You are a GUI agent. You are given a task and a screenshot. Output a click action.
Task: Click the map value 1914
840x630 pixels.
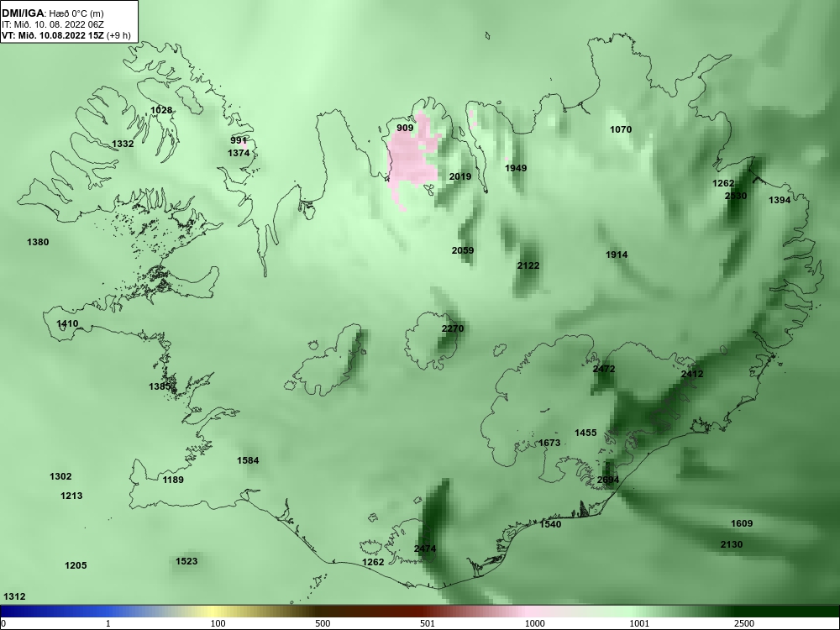(617, 255)
